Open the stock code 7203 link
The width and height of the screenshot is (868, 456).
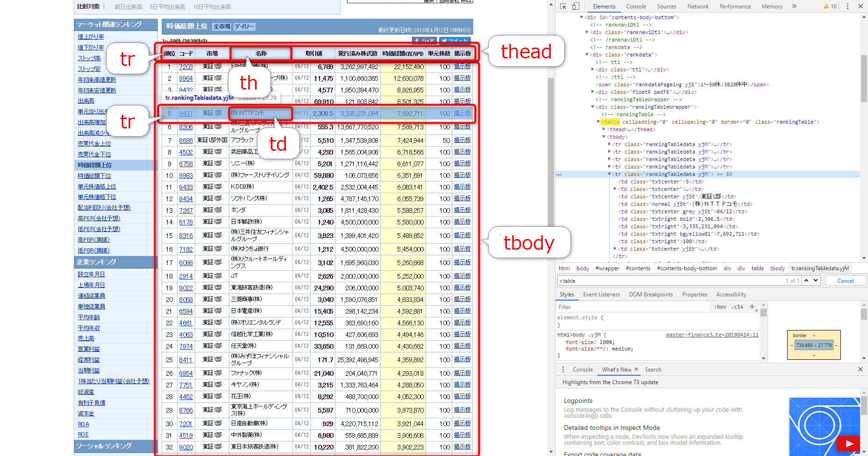tap(185, 66)
